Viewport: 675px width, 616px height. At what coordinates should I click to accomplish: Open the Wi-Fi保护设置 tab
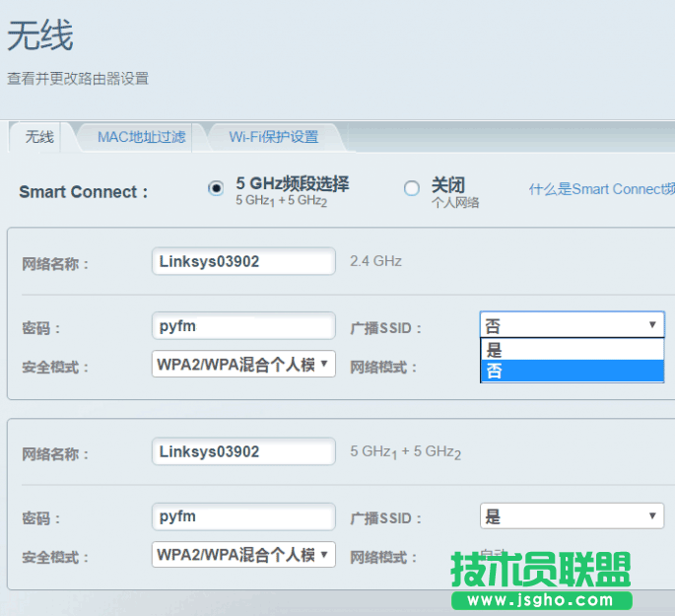(x=273, y=137)
